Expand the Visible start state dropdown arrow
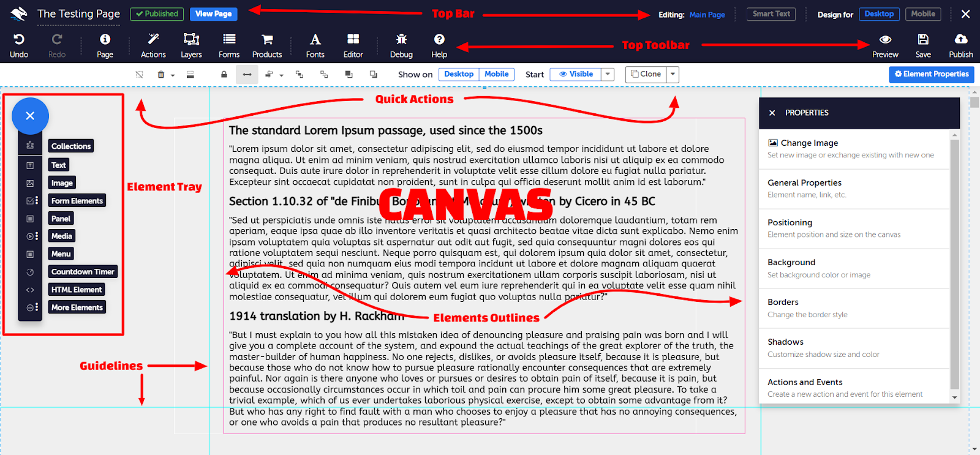 pyautogui.click(x=608, y=75)
